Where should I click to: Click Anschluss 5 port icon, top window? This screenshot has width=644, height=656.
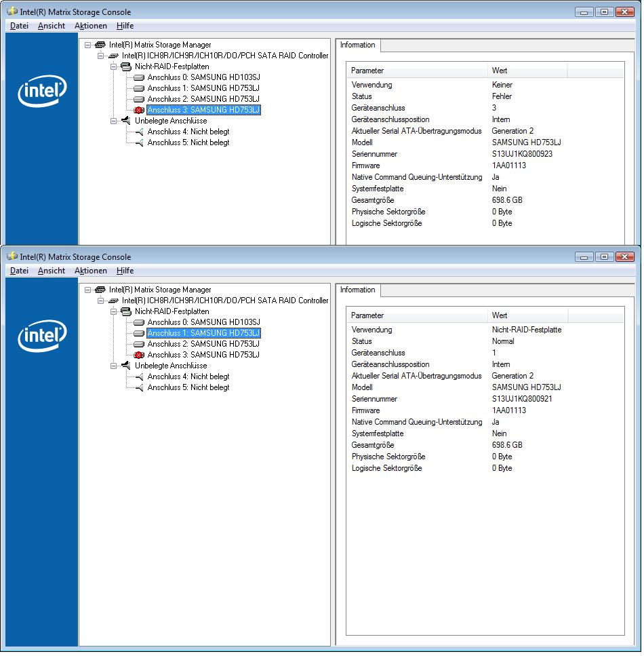(140, 142)
